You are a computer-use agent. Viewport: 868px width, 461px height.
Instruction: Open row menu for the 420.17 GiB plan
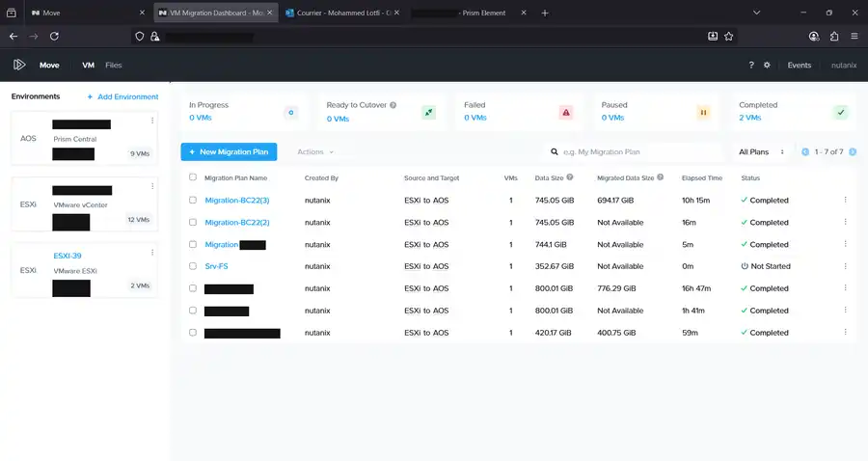(x=845, y=332)
